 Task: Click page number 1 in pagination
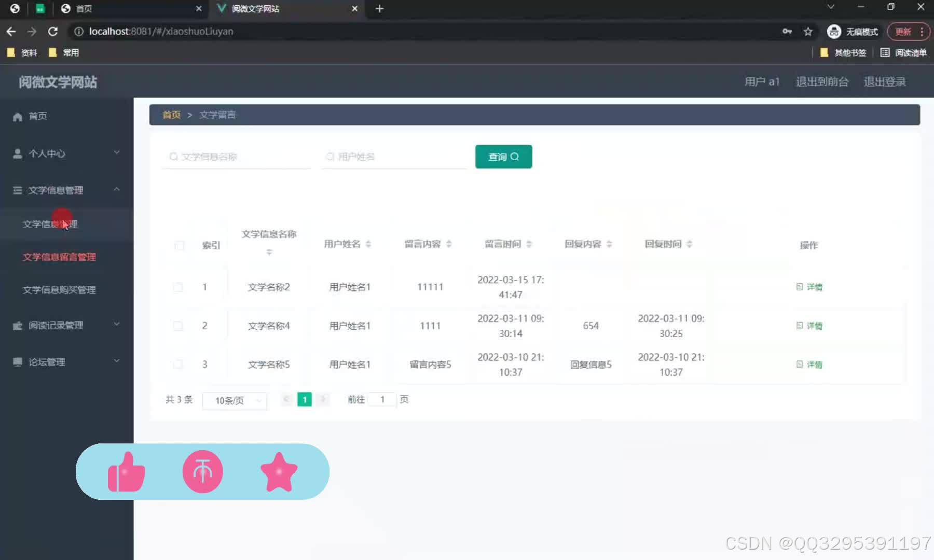point(305,399)
